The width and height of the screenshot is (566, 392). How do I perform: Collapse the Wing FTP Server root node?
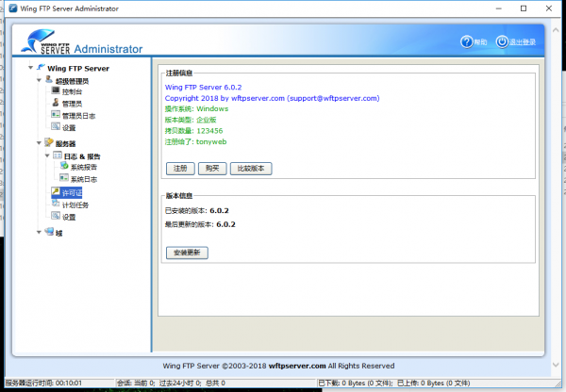click(x=31, y=68)
